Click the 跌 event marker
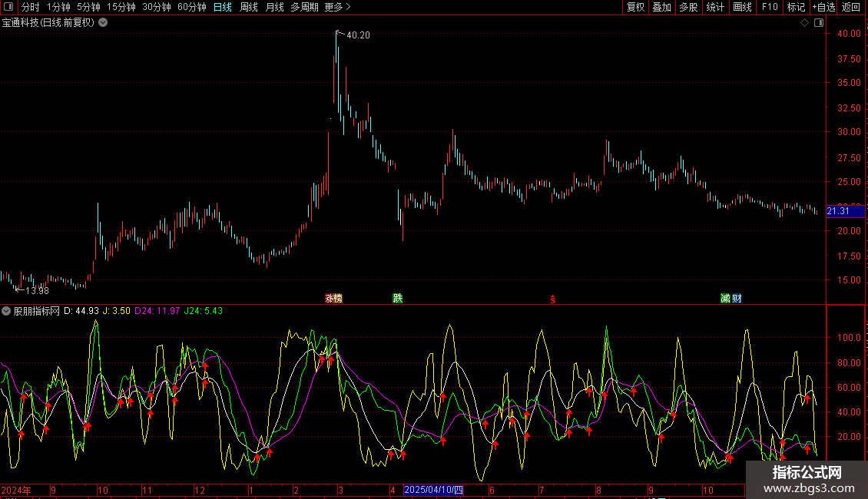Viewport: 868px width, 499px height. click(x=397, y=299)
